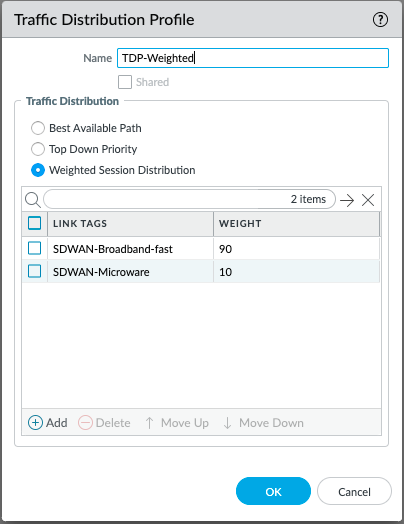Select Best Available Path radio button
Viewport: 404px width, 524px height.
[38, 128]
